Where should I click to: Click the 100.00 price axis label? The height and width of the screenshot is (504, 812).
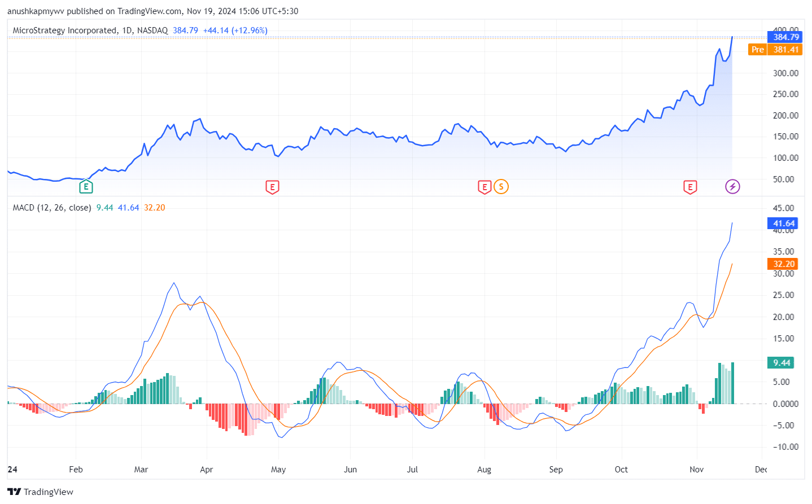785,158
